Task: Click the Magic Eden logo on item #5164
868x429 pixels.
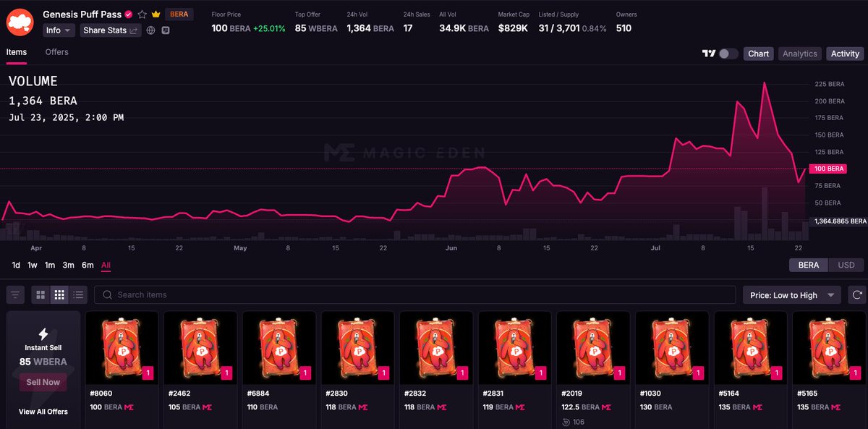Action: [x=757, y=407]
